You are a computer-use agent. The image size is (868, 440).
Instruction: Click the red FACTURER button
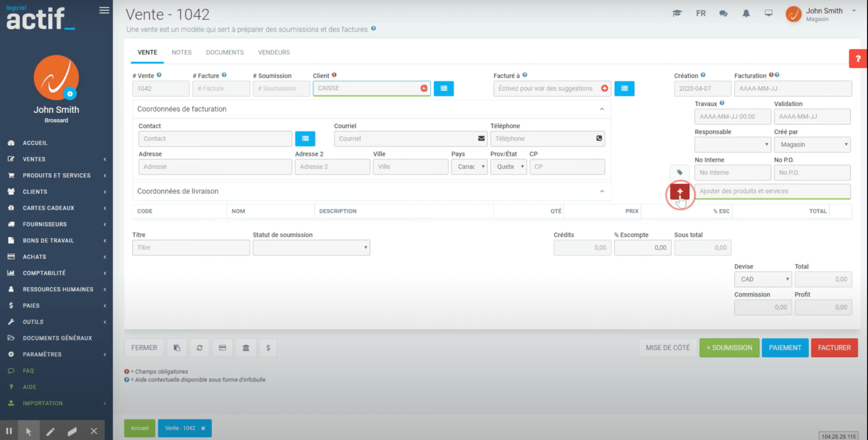pos(834,348)
